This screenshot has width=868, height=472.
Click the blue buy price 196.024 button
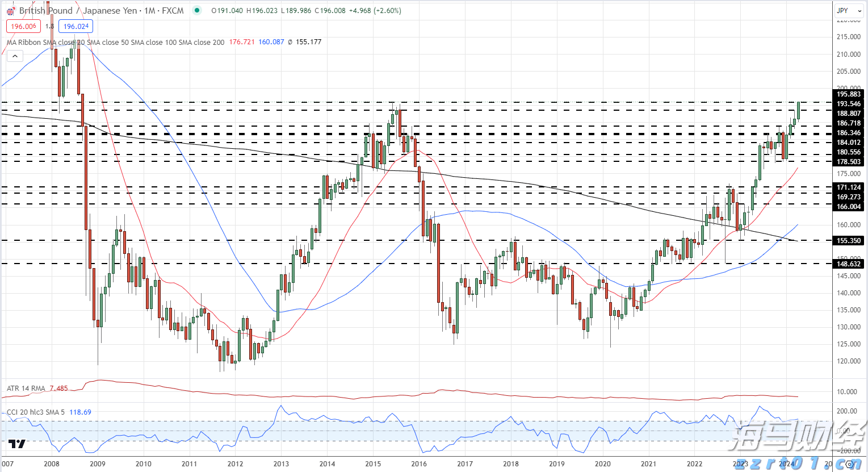(76, 26)
